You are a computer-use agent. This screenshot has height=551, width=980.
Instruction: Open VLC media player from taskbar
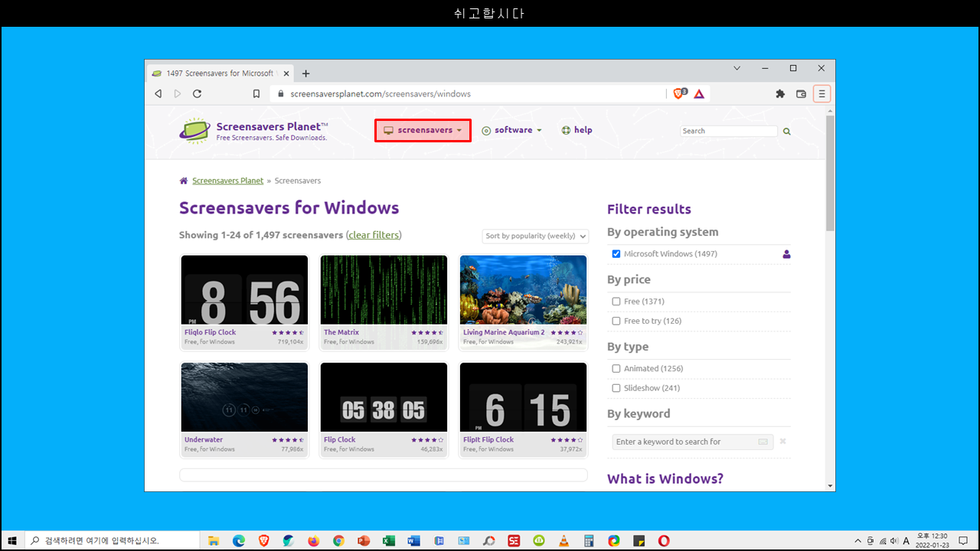click(x=563, y=540)
